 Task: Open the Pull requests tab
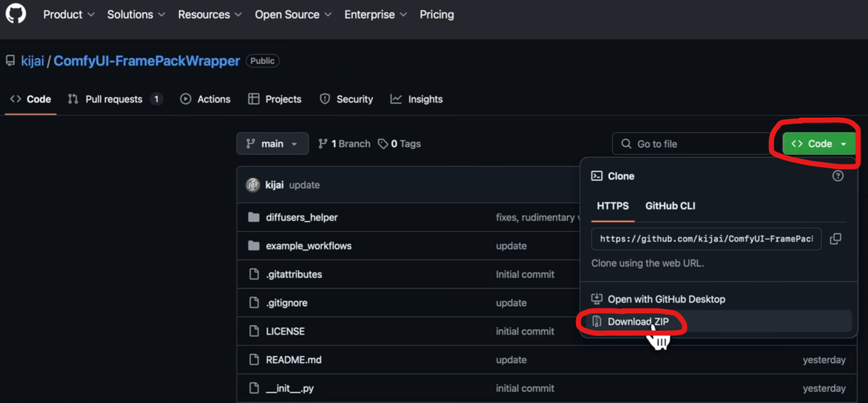114,99
